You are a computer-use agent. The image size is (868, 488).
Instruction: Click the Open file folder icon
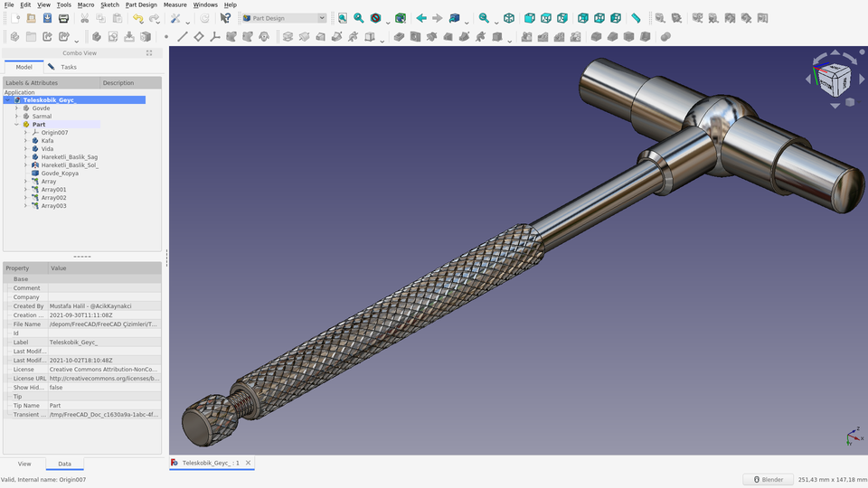pyautogui.click(x=31, y=18)
